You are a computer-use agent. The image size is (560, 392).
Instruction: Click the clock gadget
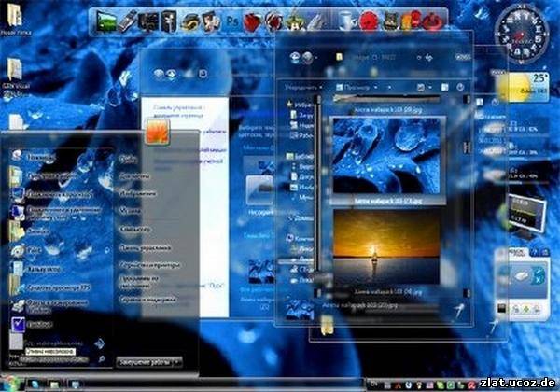[521, 33]
